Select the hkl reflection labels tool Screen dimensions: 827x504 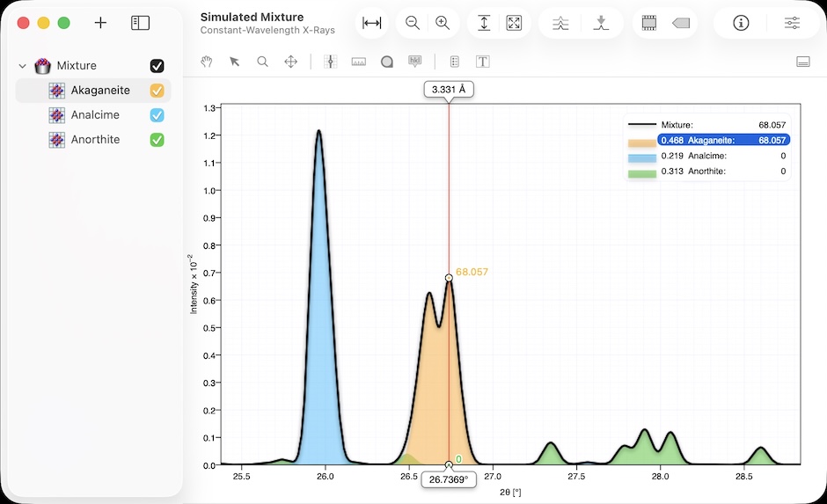[x=414, y=62]
